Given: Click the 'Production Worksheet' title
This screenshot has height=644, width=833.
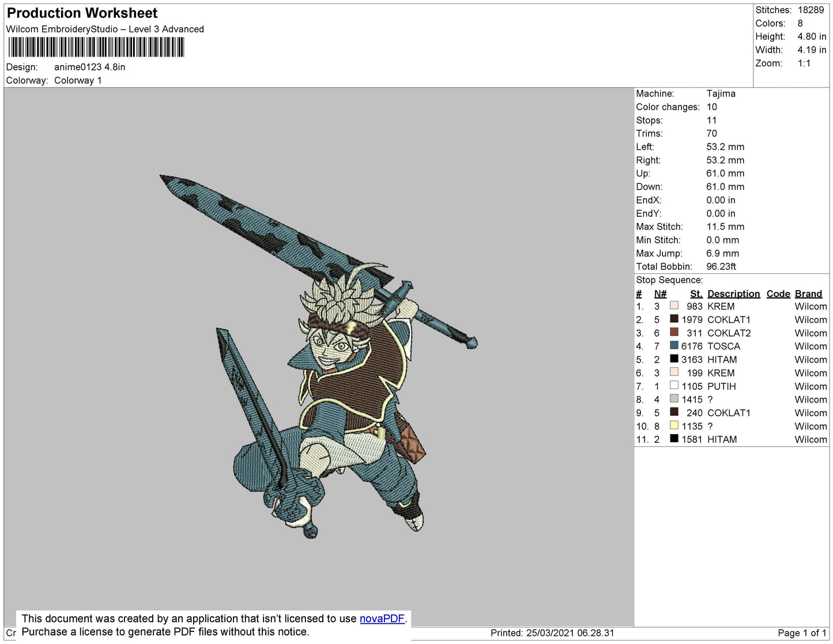Looking at the screenshot, I should pos(82,13).
